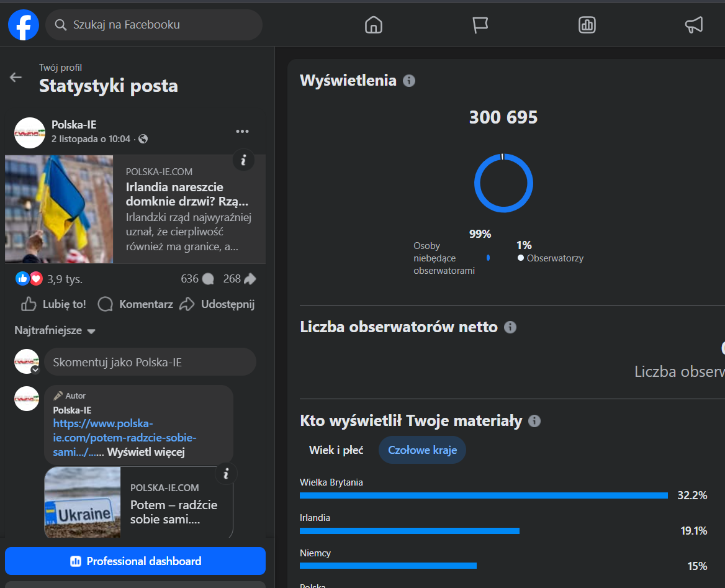This screenshot has height=588, width=725.
Task: Click info icon next to Wyświetlenia
Action: [409, 81]
